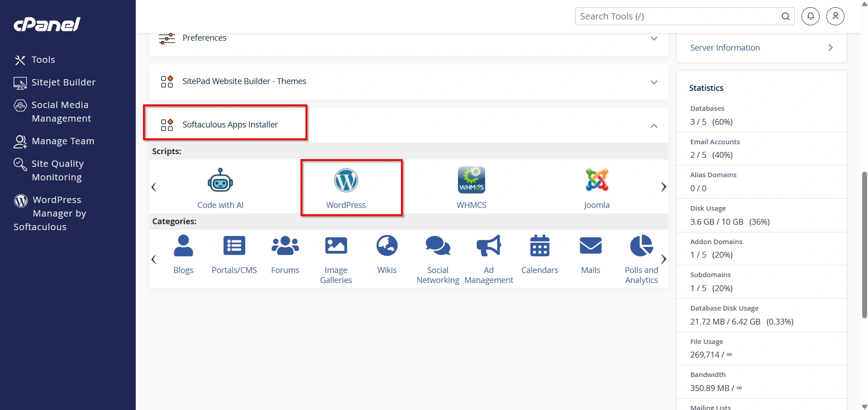Click the sidebar WordPress logo icon
Image resolution: width=868 pixels, height=410 pixels.
point(21,200)
